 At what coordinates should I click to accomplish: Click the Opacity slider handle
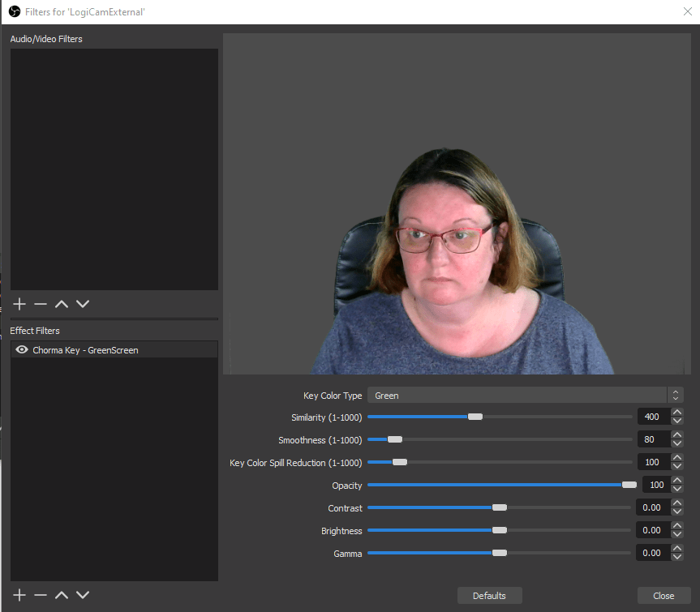629,485
